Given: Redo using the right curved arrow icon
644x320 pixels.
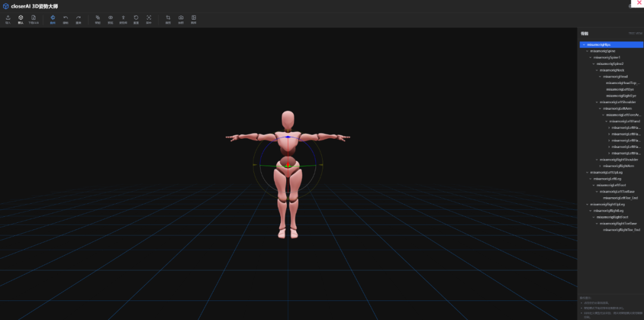Looking at the screenshot, I should (x=79, y=18).
